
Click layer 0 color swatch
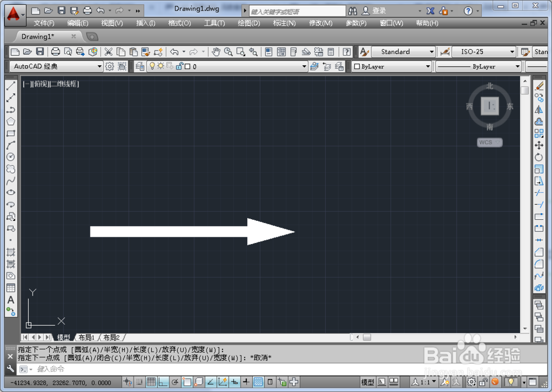pos(188,66)
